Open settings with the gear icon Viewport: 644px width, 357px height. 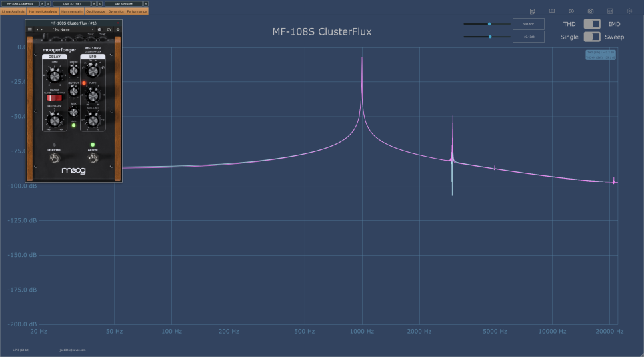[x=629, y=11]
